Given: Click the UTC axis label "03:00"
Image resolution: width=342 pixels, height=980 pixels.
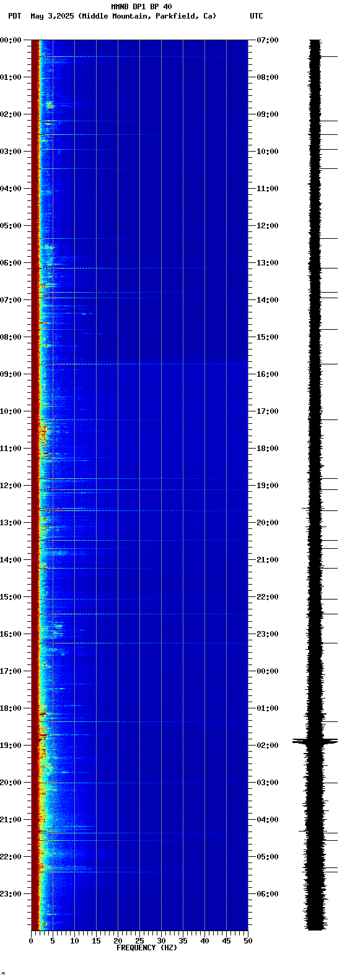Looking at the screenshot, I should pos(267,783).
